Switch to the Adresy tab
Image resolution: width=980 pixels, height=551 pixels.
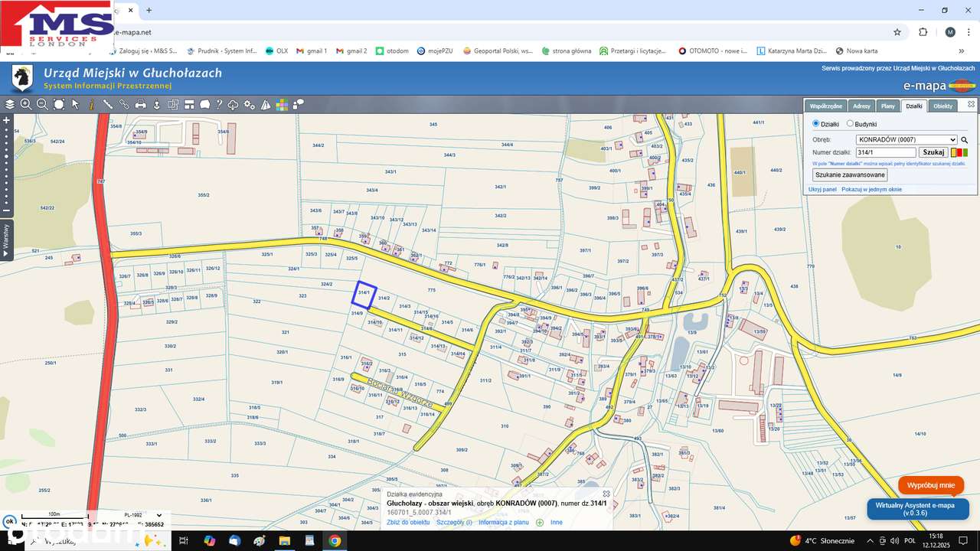[861, 106]
